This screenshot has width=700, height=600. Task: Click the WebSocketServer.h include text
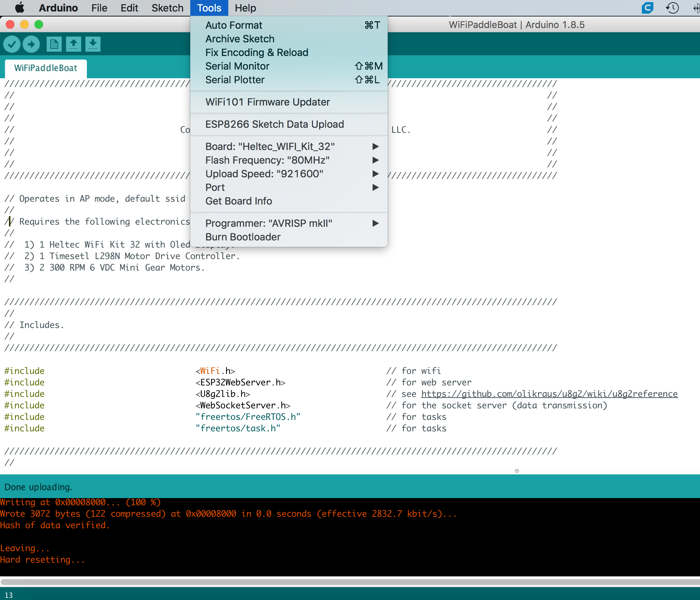(x=243, y=405)
